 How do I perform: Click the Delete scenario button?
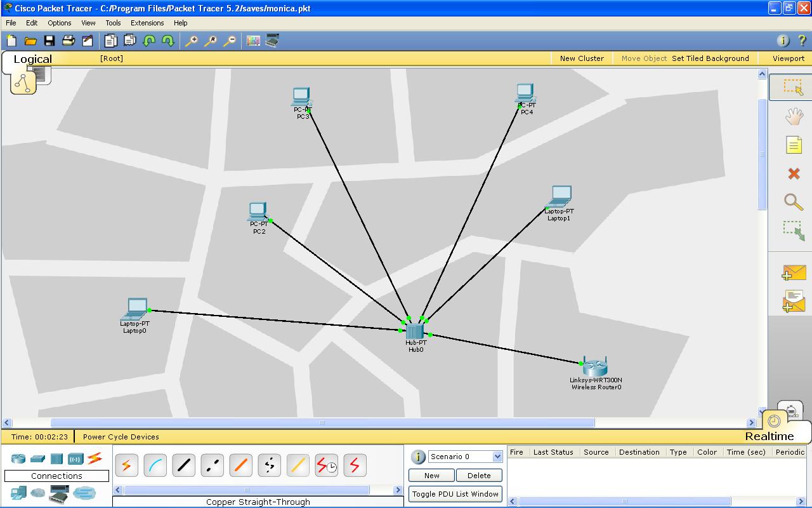[479, 476]
